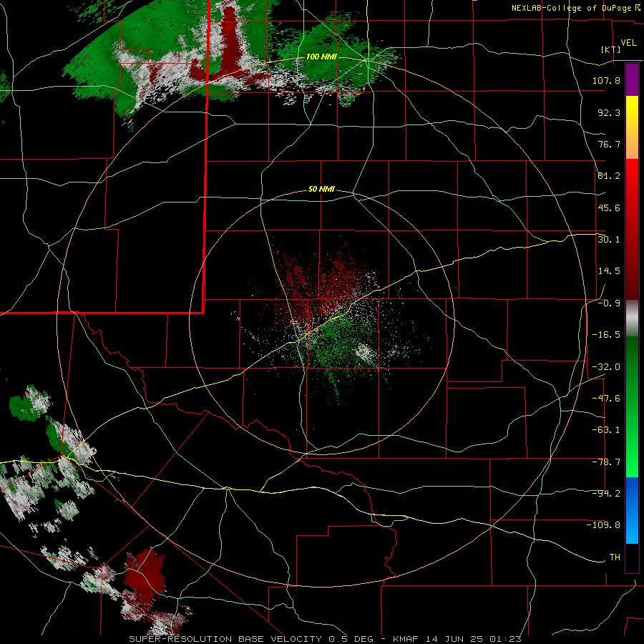Click the Super-Resolution Base Velocity caption

coord(326,639)
